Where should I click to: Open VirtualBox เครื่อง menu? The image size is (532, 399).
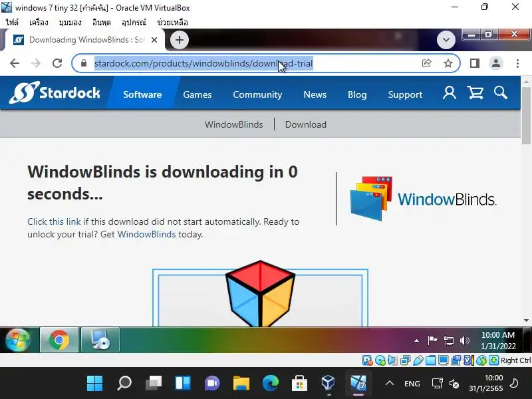pos(39,23)
